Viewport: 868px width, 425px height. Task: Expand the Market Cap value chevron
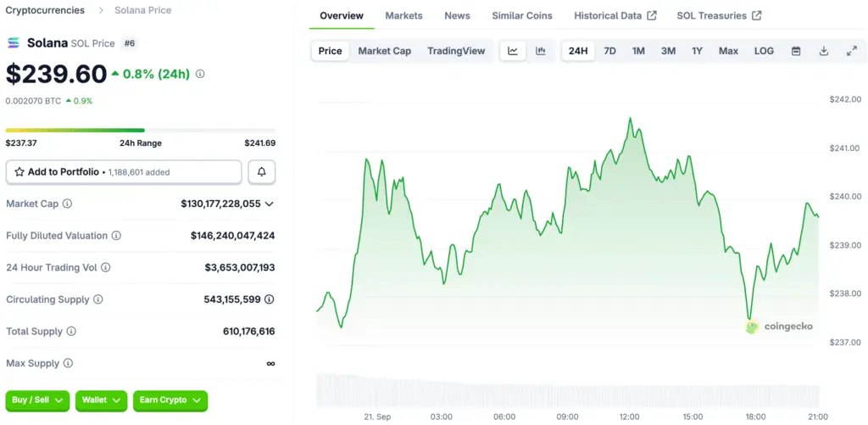point(269,204)
